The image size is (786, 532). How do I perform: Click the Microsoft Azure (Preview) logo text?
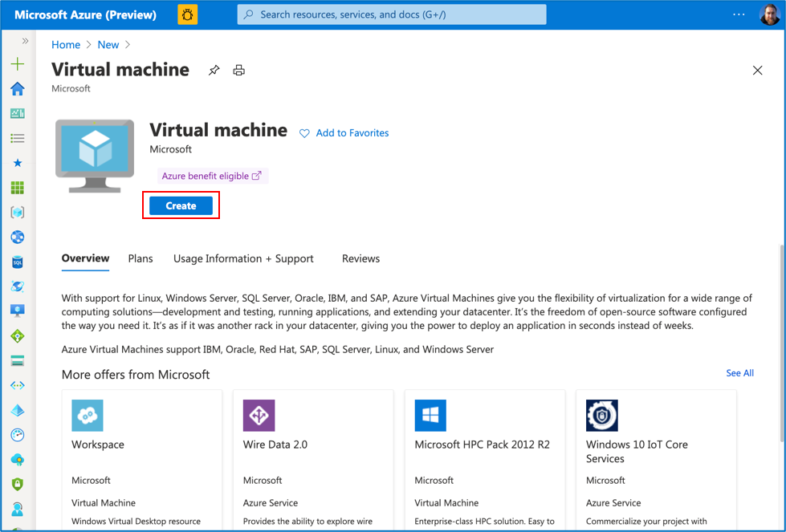coord(85,15)
